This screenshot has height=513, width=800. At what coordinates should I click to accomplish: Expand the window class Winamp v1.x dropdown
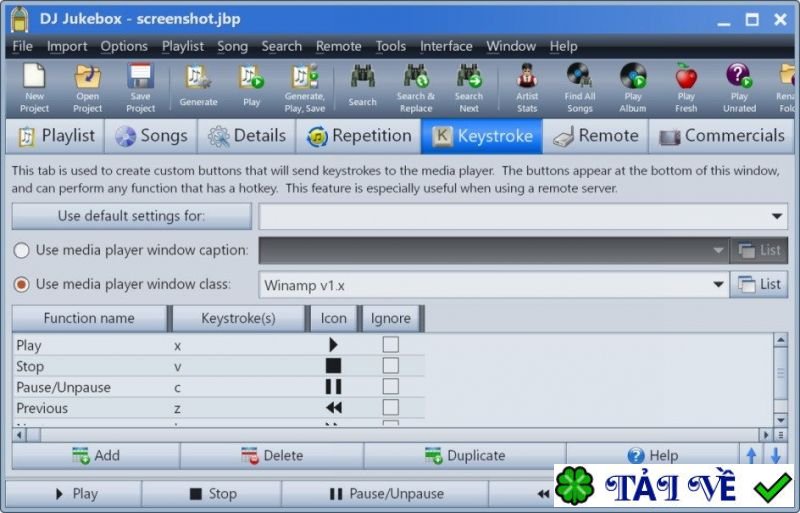(x=718, y=284)
